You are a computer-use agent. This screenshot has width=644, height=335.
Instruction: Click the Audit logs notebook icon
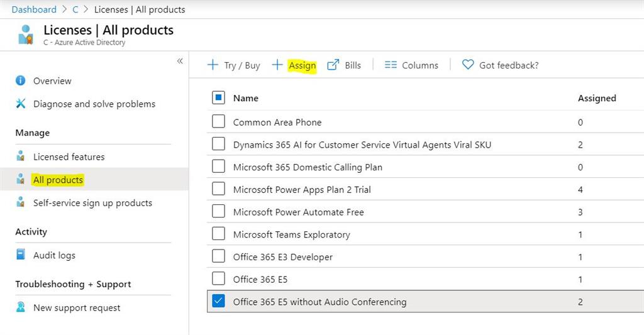click(21, 255)
